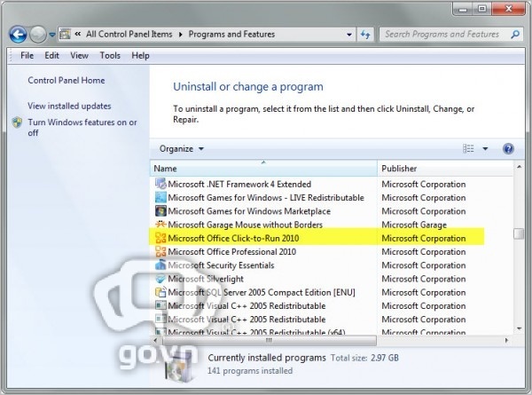532x395 pixels.
Task: Open the recent pages dropdown arrow
Action: point(52,35)
